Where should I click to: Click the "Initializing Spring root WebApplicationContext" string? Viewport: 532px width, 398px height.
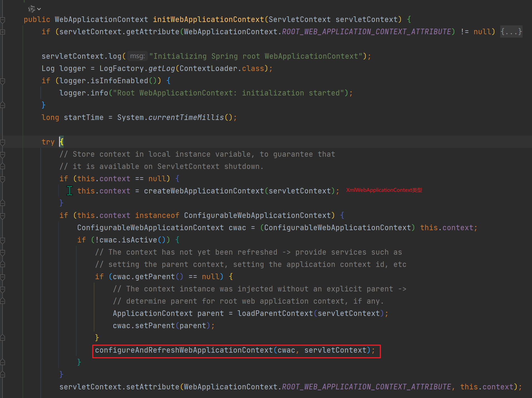256,56
